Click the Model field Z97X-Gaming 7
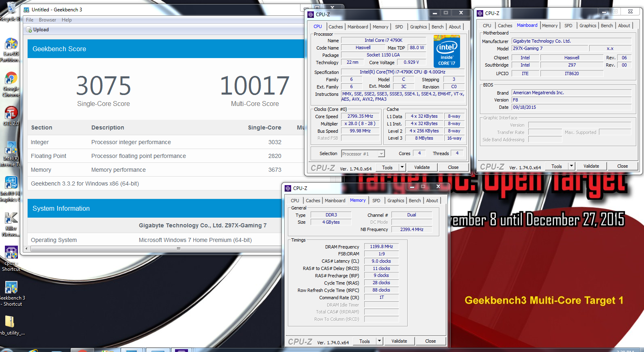Viewport: 644px width, 352px height. [x=549, y=48]
